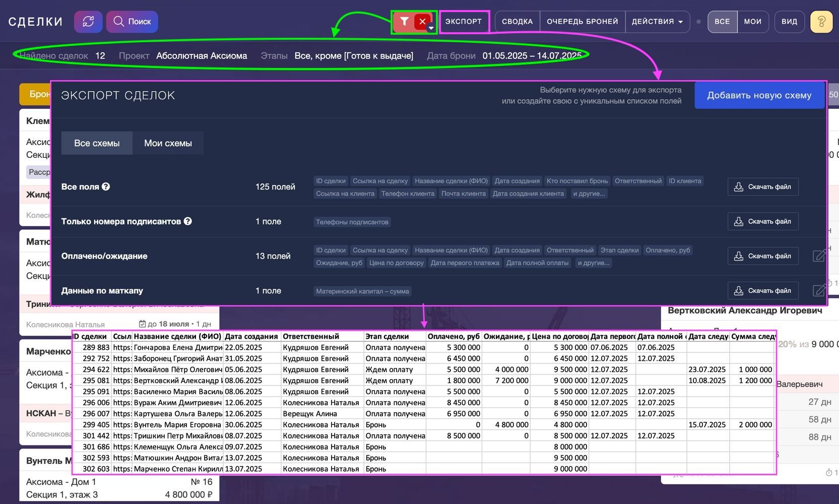Edit the Оплачено/ожидание export scheme
839x504 pixels.
pyautogui.click(x=819, y=256)
